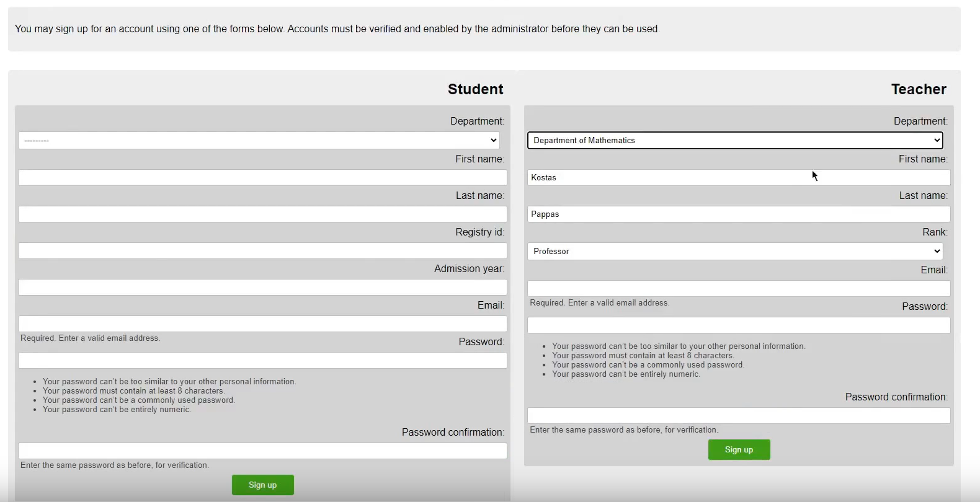Focus the Student Registry id field
Screen dimensions: 980x502
tap(262, 250)
